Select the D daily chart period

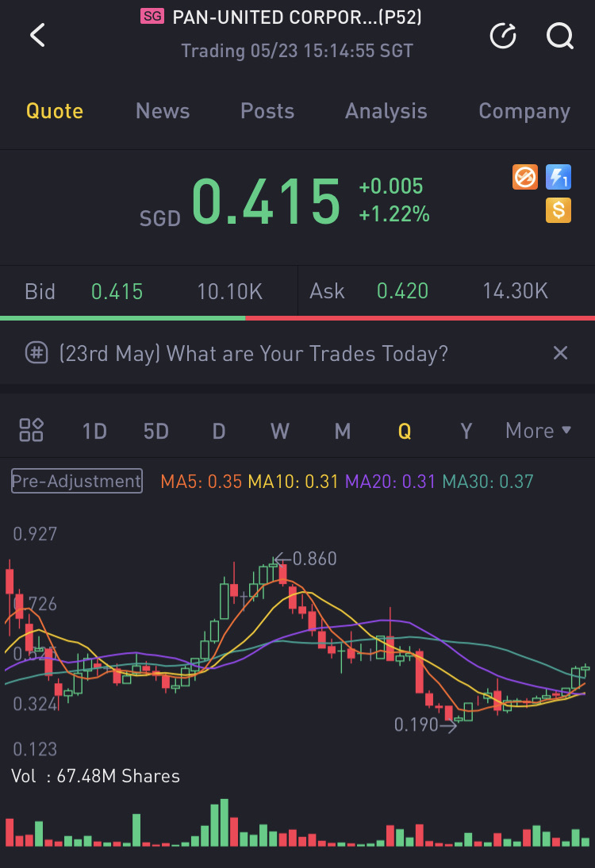[219, 431]
